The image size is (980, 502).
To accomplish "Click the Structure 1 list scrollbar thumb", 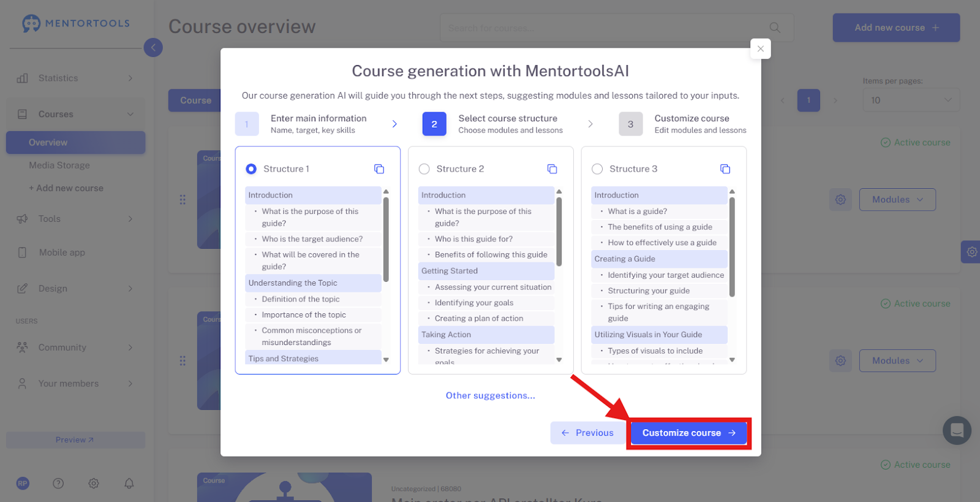I will click(386, 239).
